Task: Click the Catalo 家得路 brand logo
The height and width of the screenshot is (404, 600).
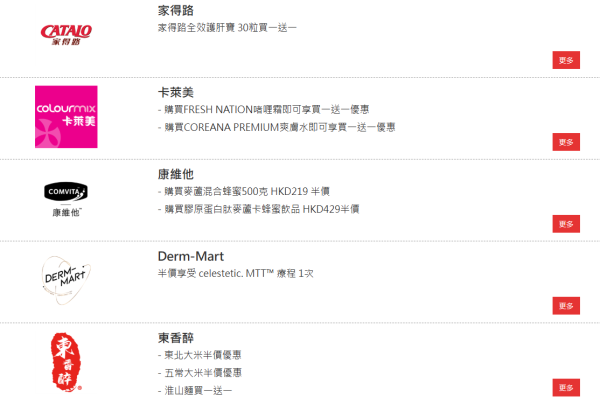Action: point(66,35)
